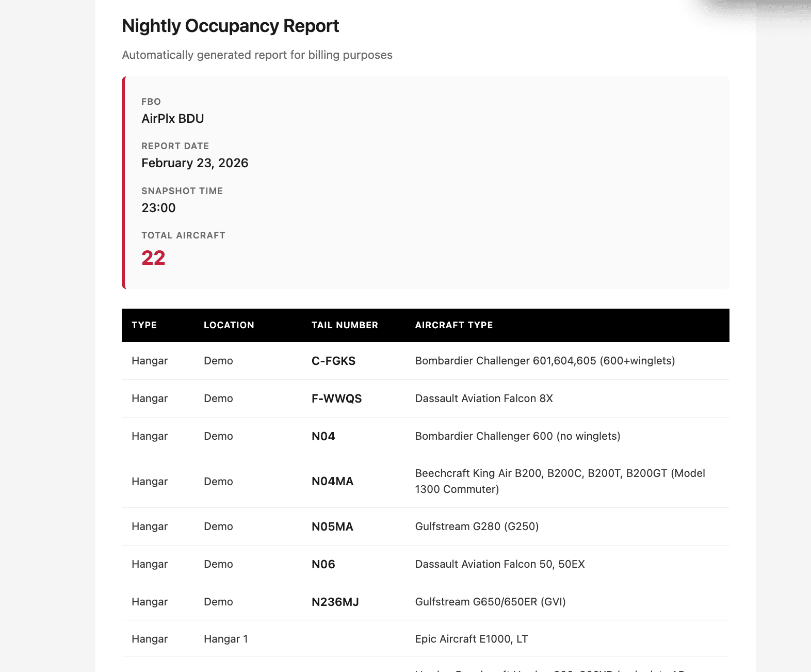The width and height of the screenshot is (811, 672).
Task: Click Bombardier Challenger 600 (no winglets) cell
Action: click(x=517, y=436)
